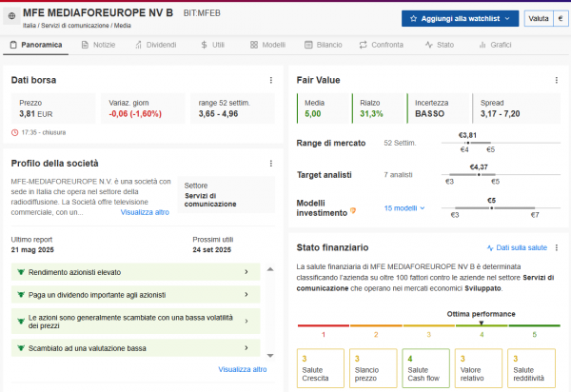The image size is (571, 392).
Task: Expand the Aggiungi alla watchlist dropdown arrow
Action: click(x=507, y=19)
